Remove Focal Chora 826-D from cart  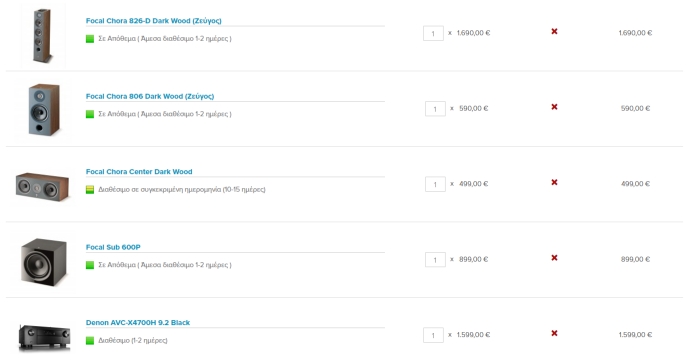point(554,31)
